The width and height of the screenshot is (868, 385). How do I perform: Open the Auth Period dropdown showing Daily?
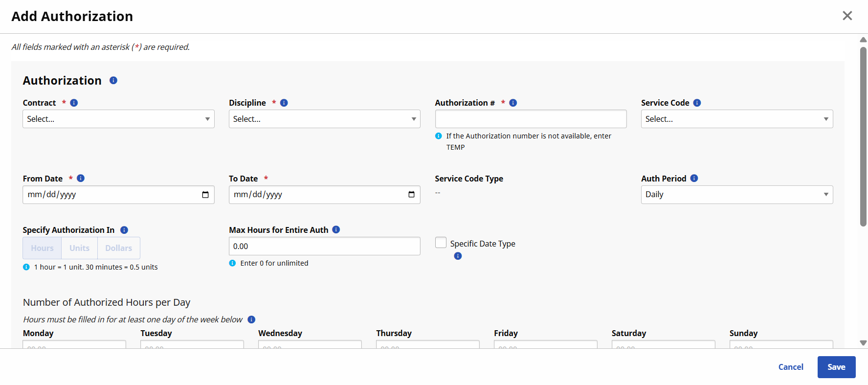737,195
